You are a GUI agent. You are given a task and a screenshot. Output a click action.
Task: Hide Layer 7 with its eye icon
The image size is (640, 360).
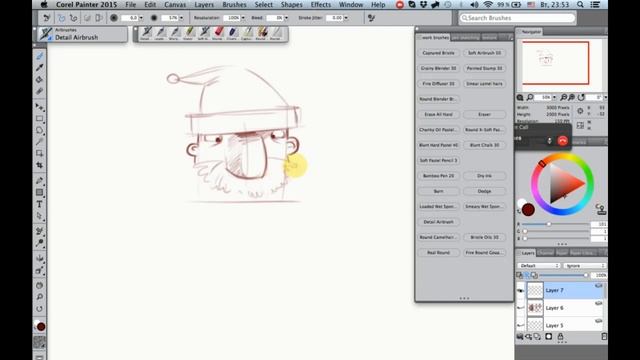click(520, 290)
